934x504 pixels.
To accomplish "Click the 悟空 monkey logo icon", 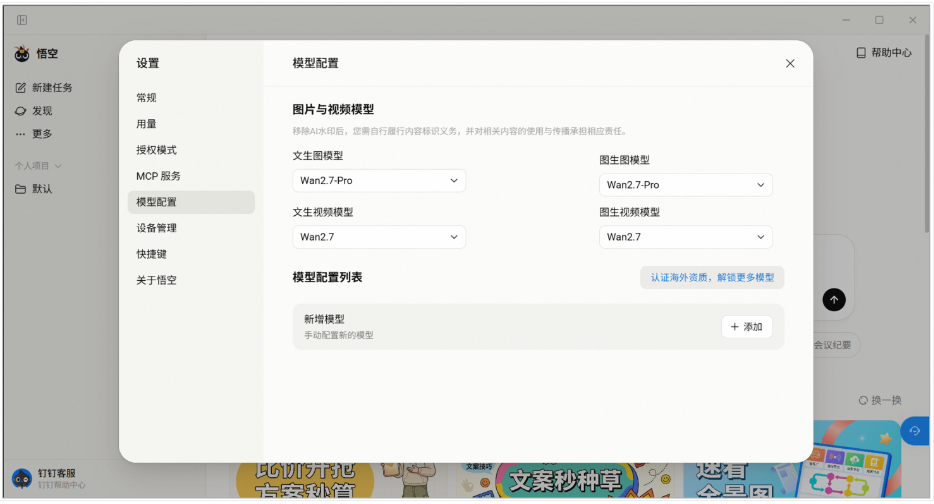I will click(22, 54).
